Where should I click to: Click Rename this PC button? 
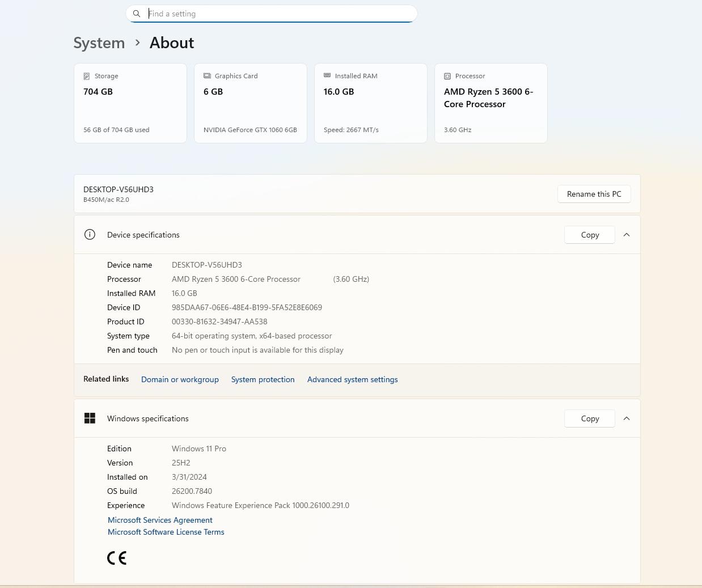594,194
